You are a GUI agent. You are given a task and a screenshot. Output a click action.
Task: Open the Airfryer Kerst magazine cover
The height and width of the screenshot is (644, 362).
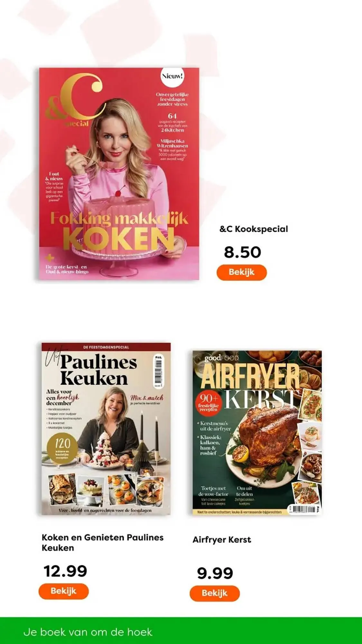pos(257,432)
